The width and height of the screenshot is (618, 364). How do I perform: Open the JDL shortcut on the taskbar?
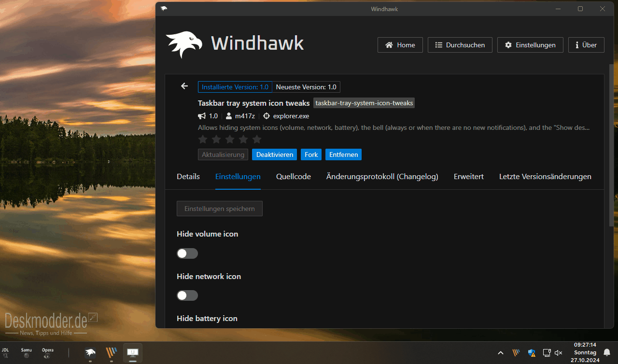pyautogui.click(x=5, y=353)
